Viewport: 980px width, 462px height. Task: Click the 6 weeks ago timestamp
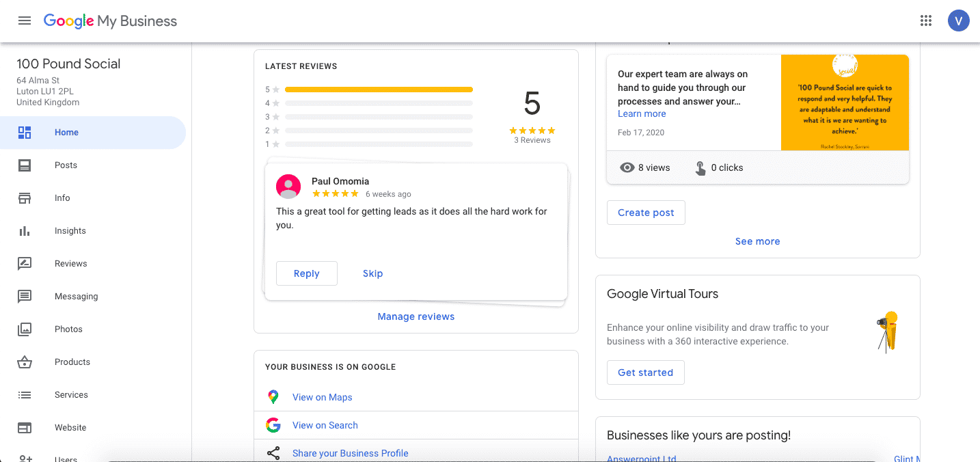tap(388, 194)
